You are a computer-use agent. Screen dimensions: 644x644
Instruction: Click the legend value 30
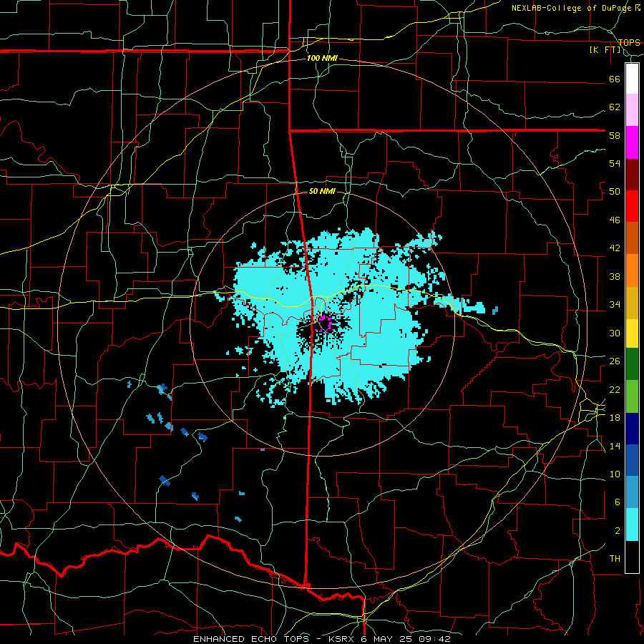pyautogui.click(x=615, y=333)
